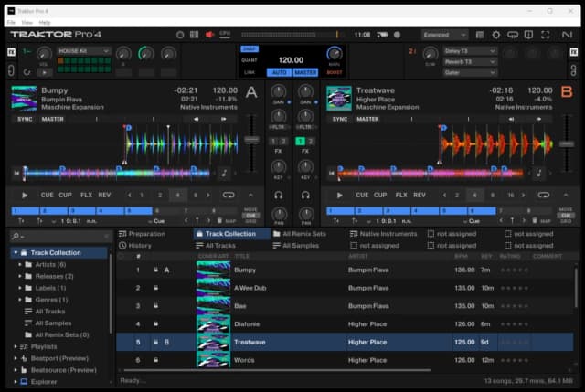Open the Delay T3 effect dropdown
Screen dimensions: 585x392
click(470, 51)
